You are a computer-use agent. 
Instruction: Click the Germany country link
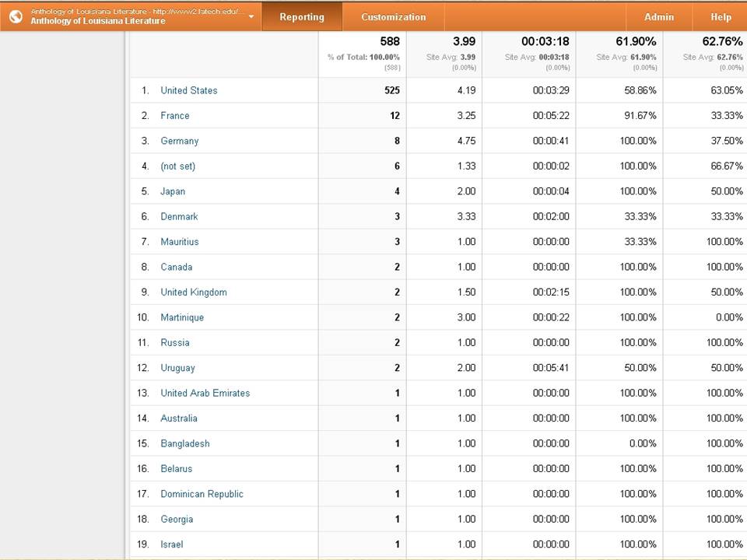180,141
